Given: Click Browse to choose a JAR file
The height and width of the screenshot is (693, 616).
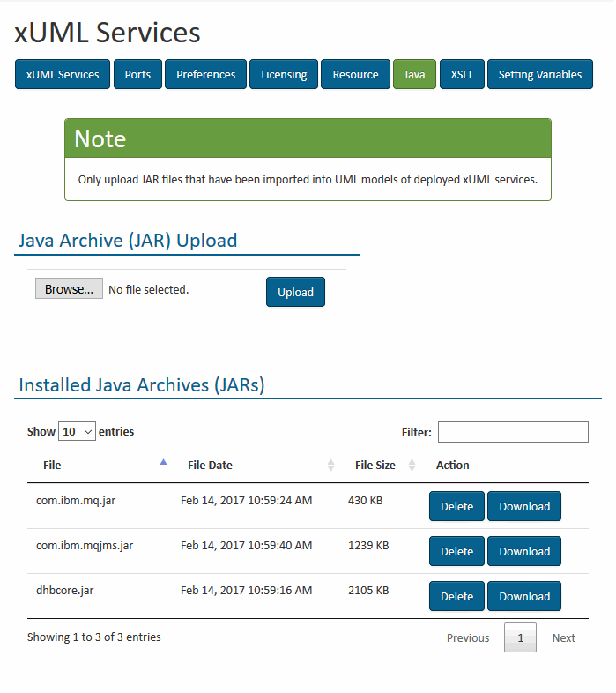Looking at the screenshot, I should [69, 289].
